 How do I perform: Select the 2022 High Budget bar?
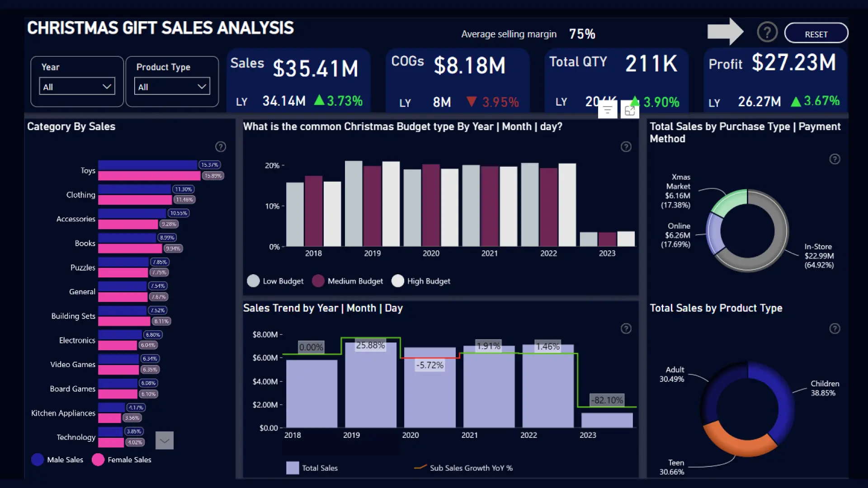(x=567, y=205)
